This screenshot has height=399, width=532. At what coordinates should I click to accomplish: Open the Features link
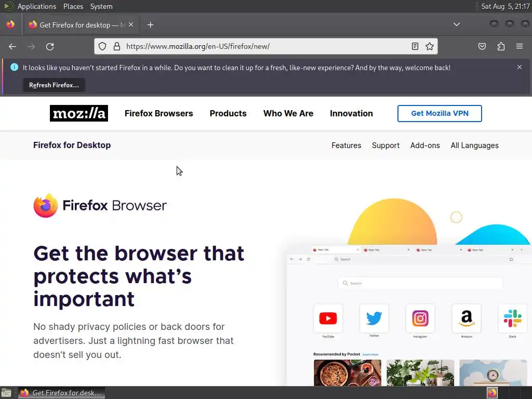347,145
